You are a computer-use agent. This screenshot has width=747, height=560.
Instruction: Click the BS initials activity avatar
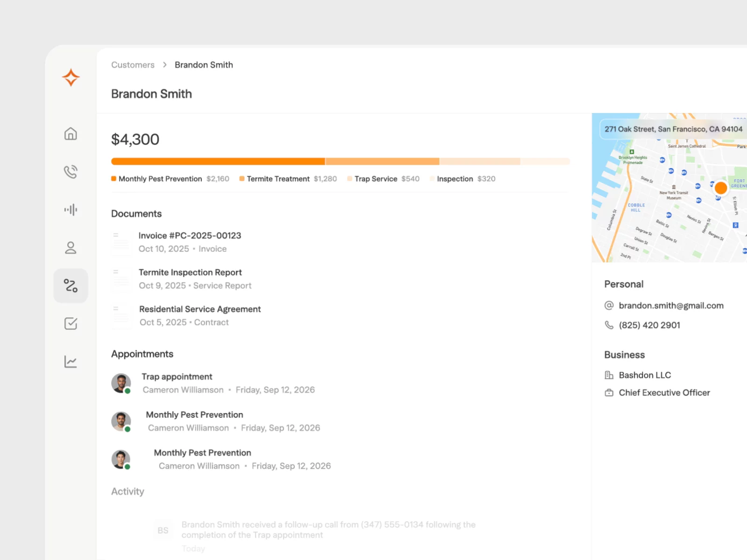pos(163,531)
